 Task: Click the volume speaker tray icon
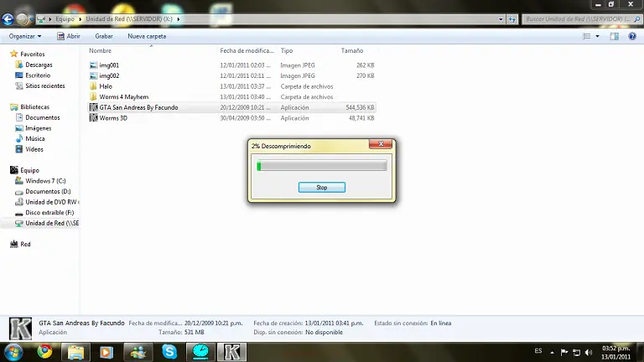click(589, 352)
